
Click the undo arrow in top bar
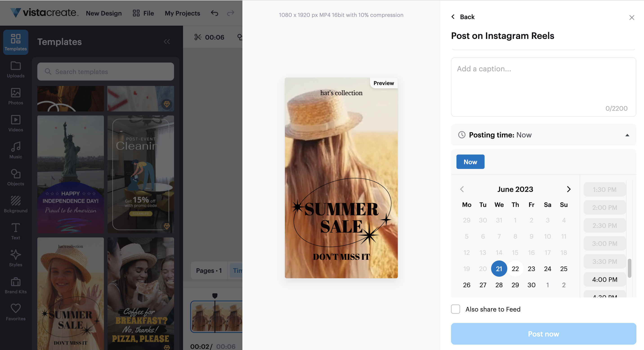(215, 13)
